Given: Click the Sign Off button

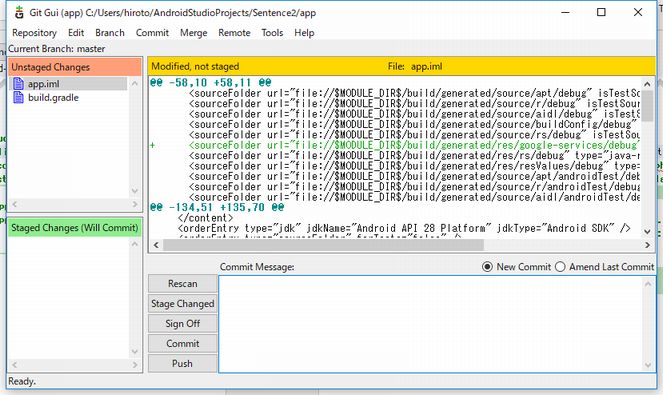Looking at the screenshot, I should pyautogui.click(x=183, y=324).
